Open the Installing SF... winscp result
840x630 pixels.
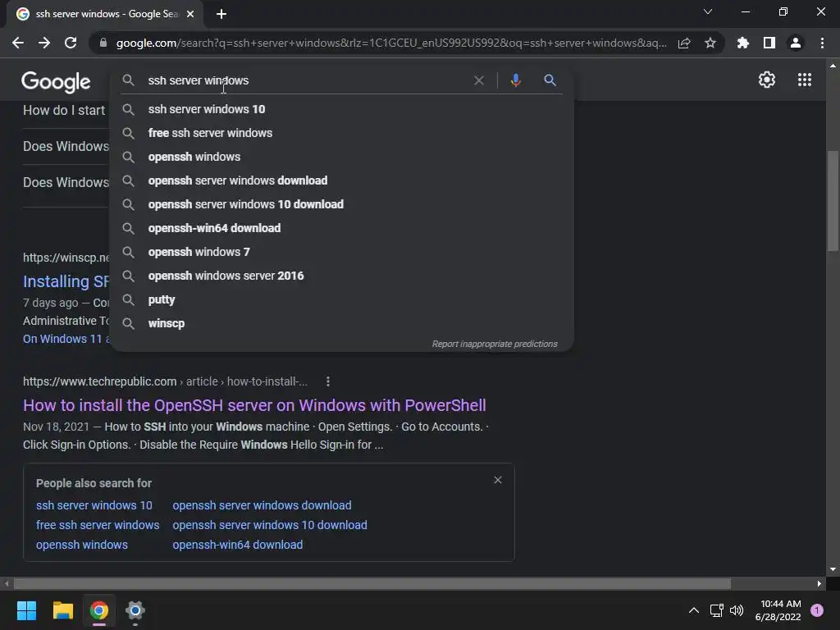pyautogui.click(x=66, y=281)
